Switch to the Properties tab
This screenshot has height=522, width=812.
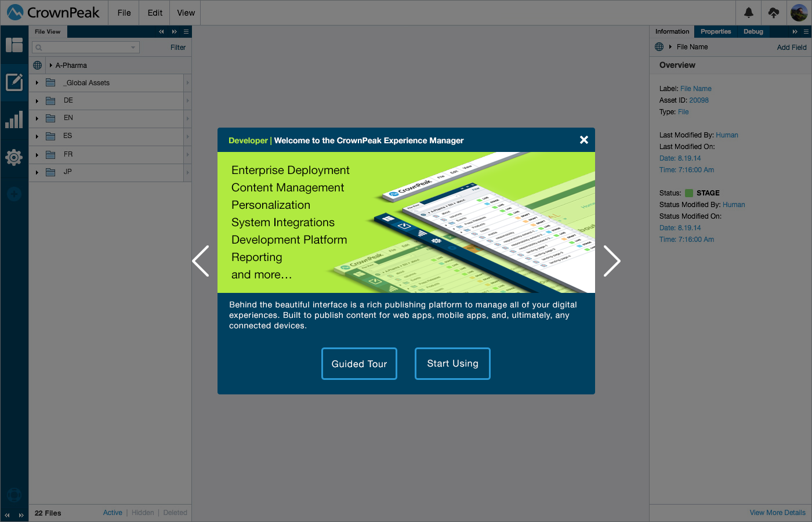coord(716,32)
